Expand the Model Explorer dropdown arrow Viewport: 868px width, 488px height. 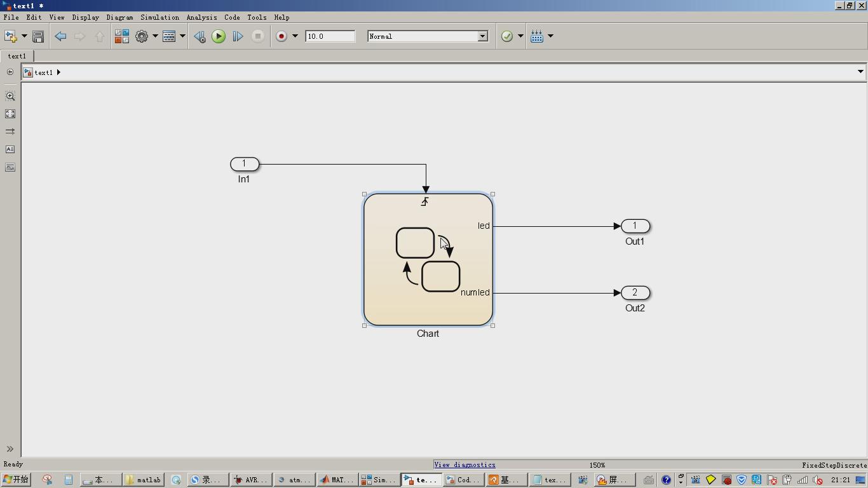[x=182, y=36]
